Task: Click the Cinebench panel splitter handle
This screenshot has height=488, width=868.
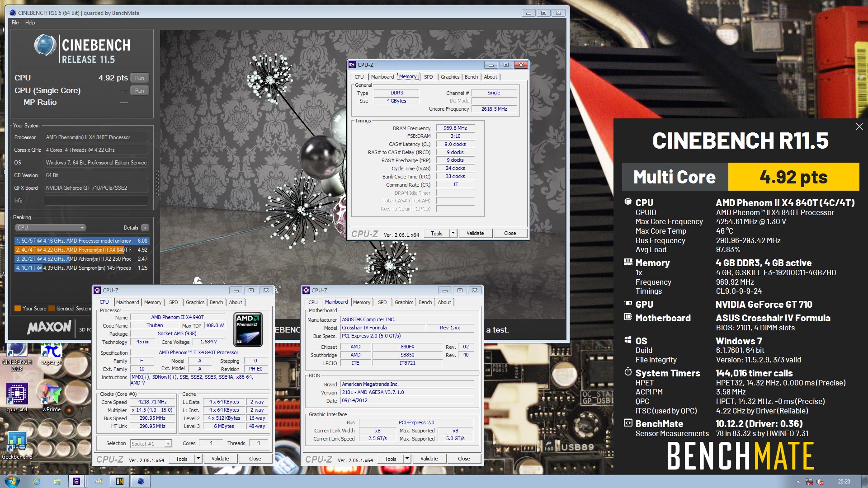Action: tap(157, 183)
